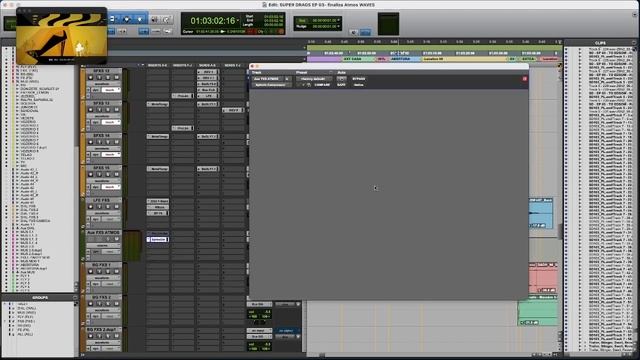Select the Scrubber speaker tool

[155, 19]
